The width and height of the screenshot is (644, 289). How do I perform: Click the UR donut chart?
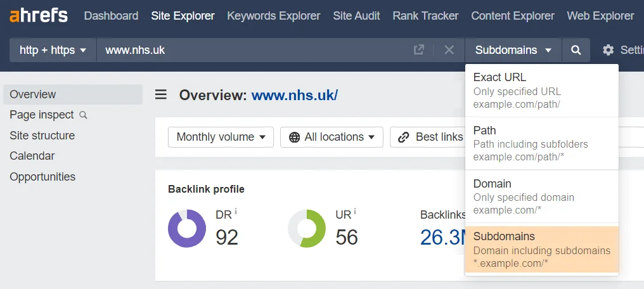(x=307, y=228)
